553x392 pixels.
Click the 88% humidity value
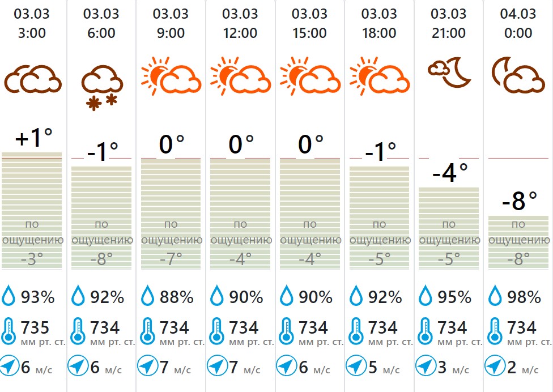pos(176,297)
